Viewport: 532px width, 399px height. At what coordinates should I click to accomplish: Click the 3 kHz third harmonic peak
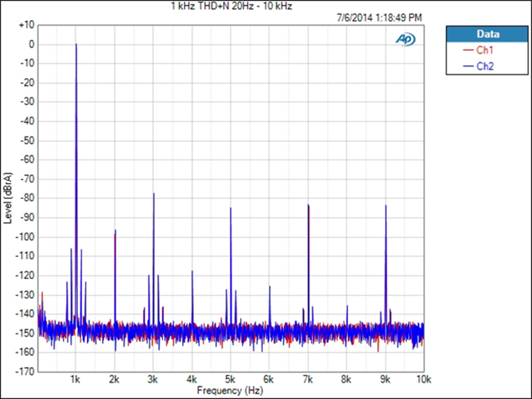point(153,195)
